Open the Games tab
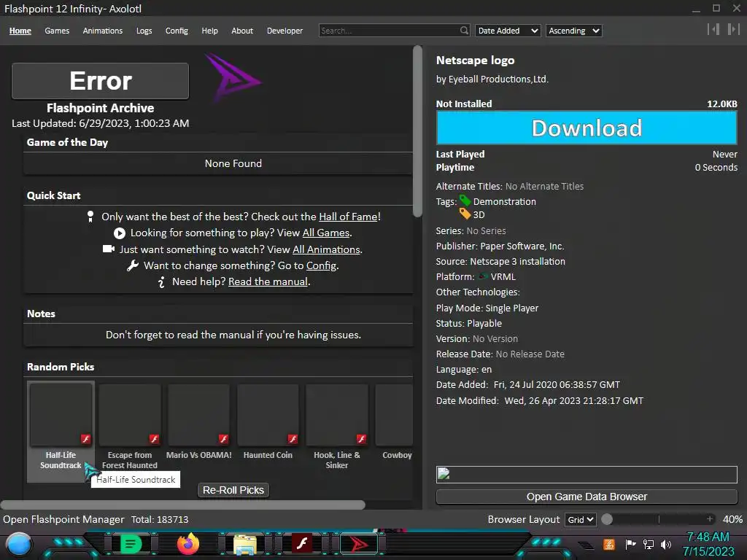747x560 pixels. [57, 31]
